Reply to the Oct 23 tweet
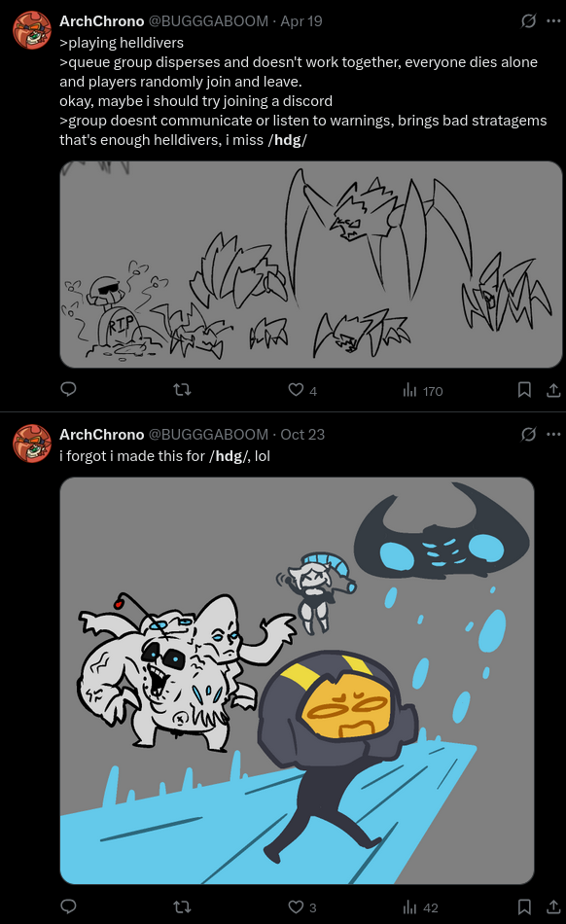The image size is (566, 924). pyautogui.click(x=68, y=906)
